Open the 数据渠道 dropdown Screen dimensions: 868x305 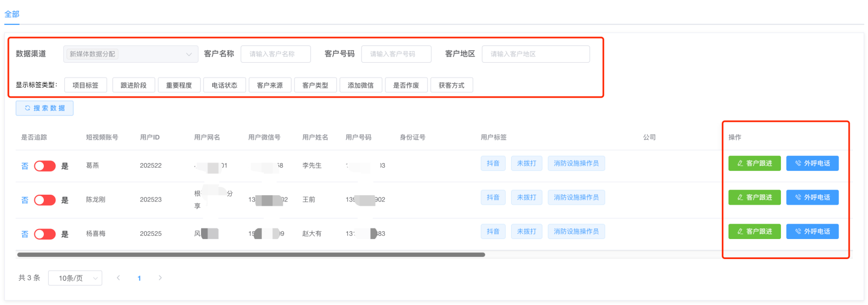click(130, 54)
